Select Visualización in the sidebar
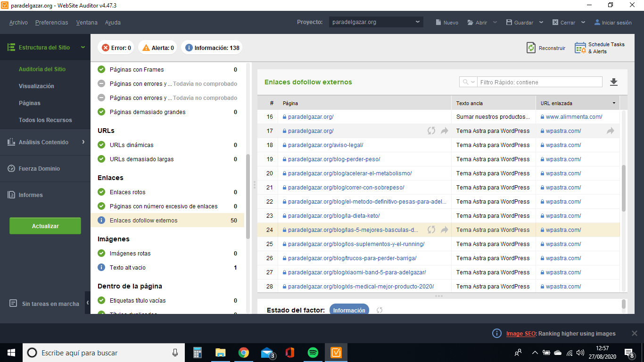 coord(36,86)
